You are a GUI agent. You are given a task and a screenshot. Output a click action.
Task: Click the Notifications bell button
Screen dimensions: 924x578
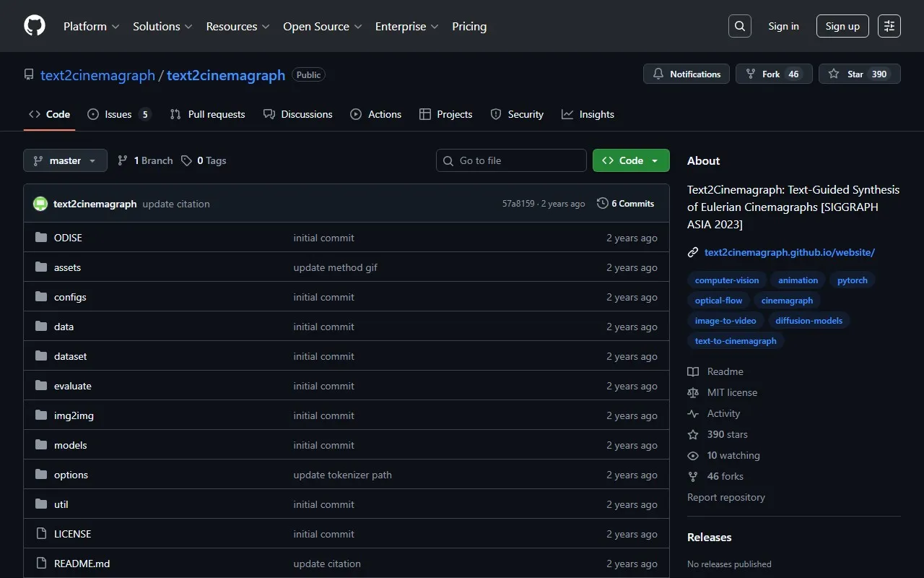(687, 74)
